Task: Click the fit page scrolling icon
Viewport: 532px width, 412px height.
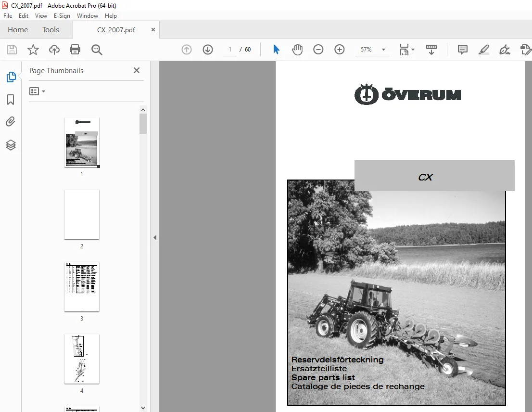Action: (x=404, y=50)
